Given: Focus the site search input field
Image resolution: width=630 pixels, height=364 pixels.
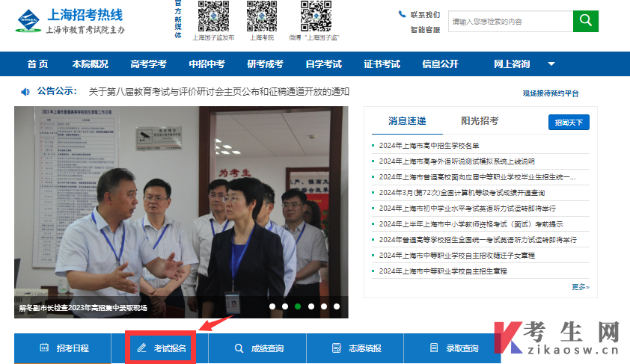Looking at the screenshot, I should [510, 21].
